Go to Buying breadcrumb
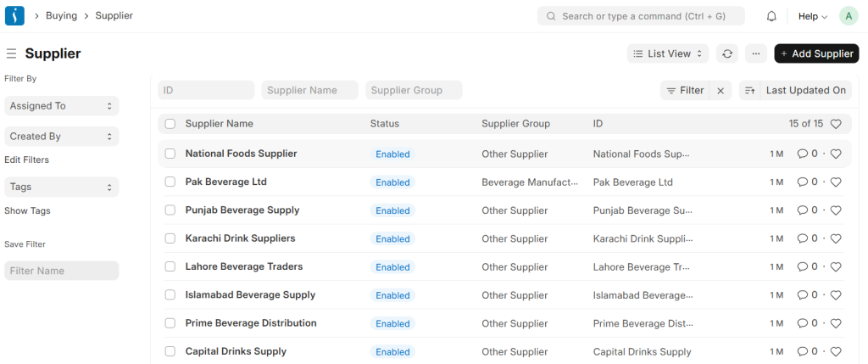This screenshot has width=868, height=364. 61,15
